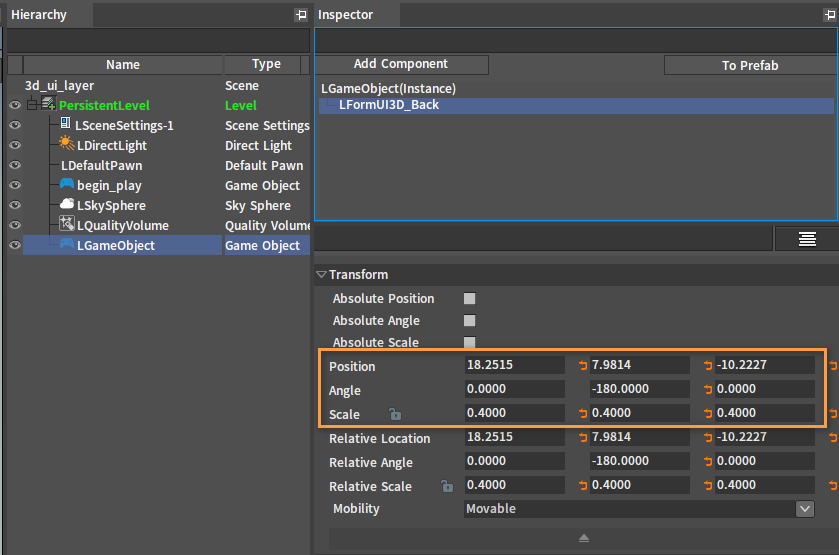Hide PersistentLevel with eye icon
The image size is (839, 555).
tap(15, 105)
